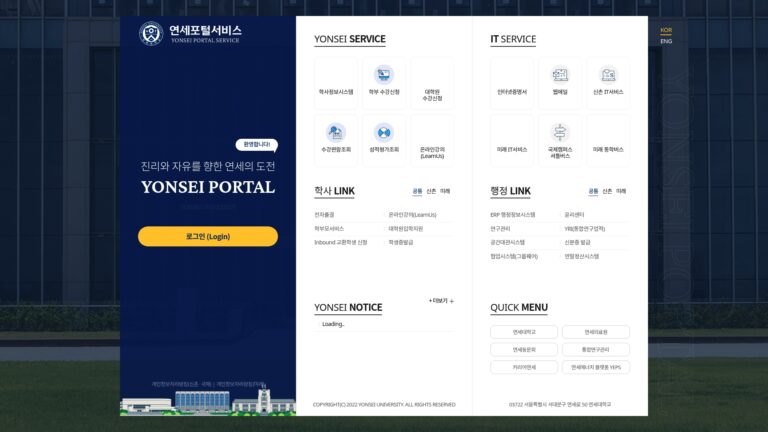The width and height of the screenshot is (768, 432).
Task: Open the 신촌 IT서비스 icon
Action: [608, 75]
